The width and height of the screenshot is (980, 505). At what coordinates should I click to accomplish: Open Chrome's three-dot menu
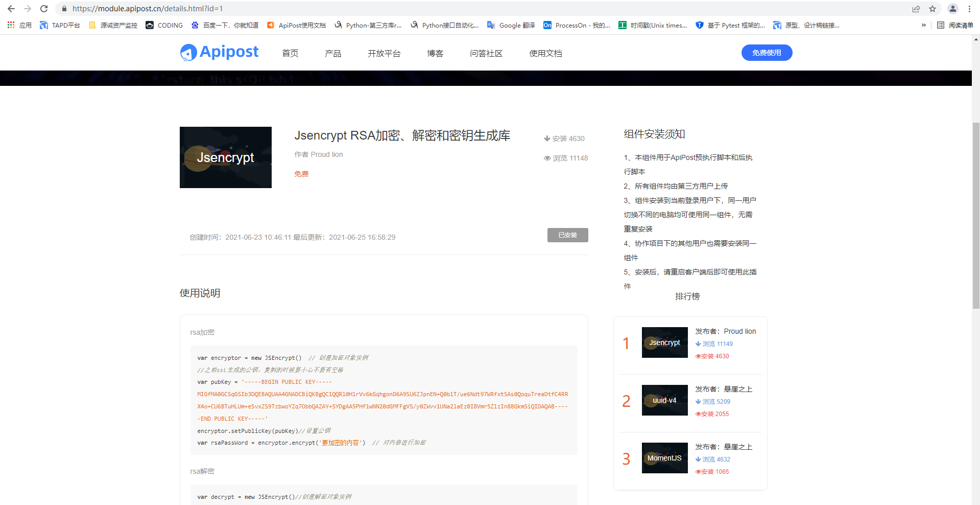tap(969, 9)
